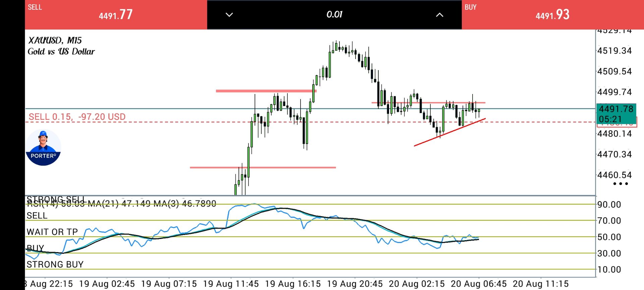Decrease lot size with down chevron

click(x=229, y=15)
